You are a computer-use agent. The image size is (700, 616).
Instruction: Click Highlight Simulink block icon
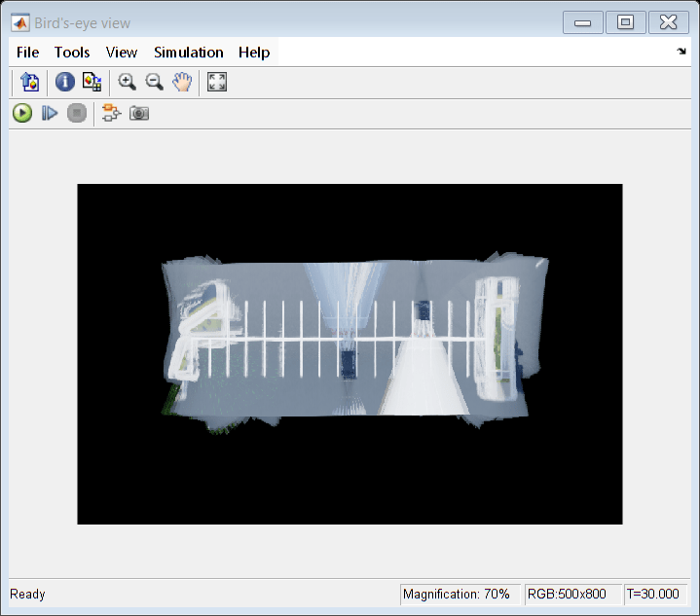[x=112, y=114]
